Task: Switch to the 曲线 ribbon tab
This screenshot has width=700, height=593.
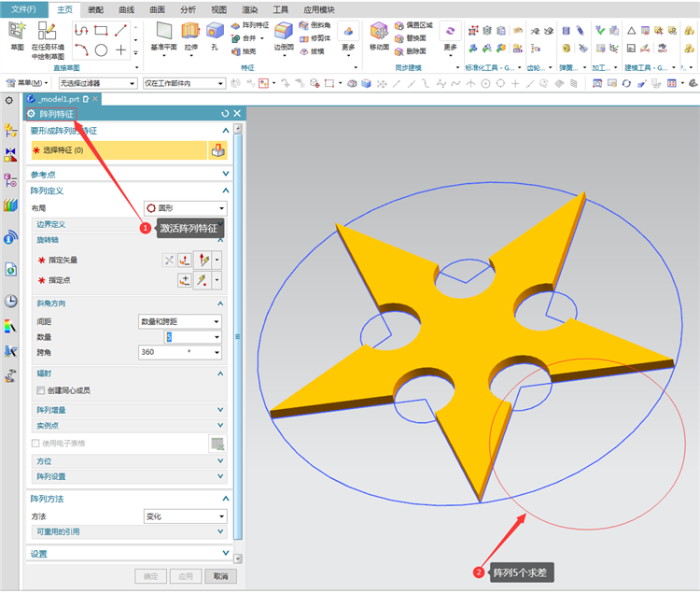Action: pyautogui.click(x=127, y=10)
